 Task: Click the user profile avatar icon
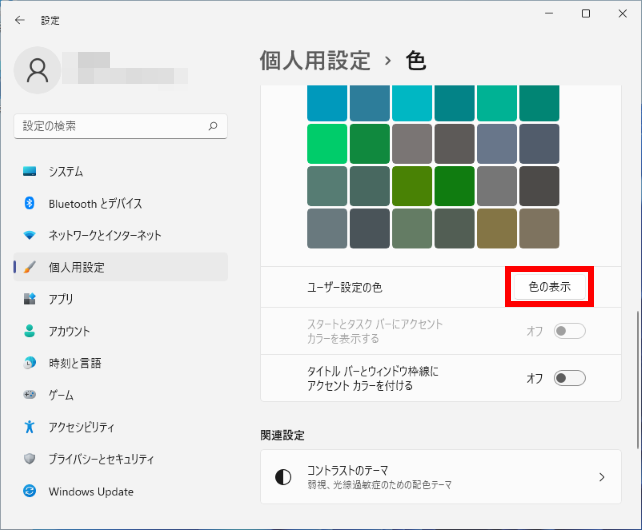point(37,70)
